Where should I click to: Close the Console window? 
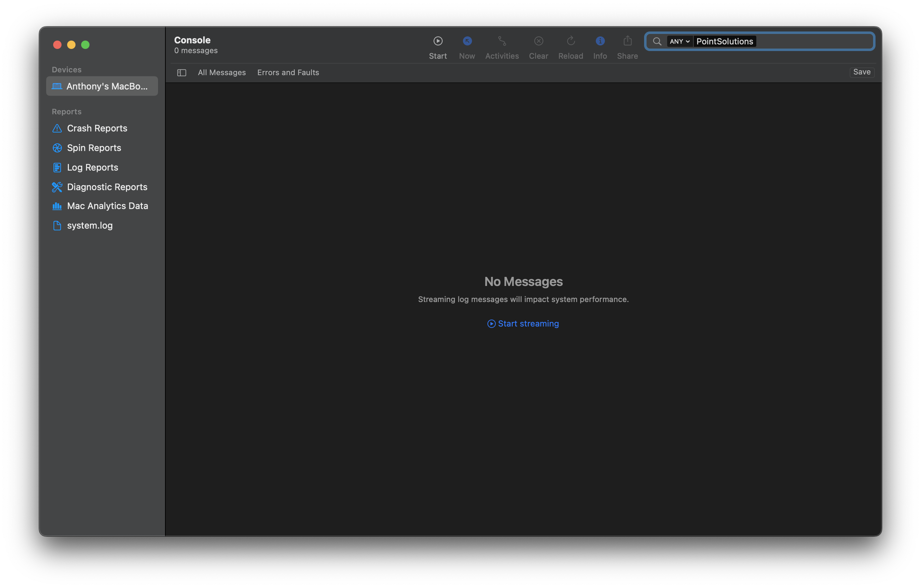57,45
